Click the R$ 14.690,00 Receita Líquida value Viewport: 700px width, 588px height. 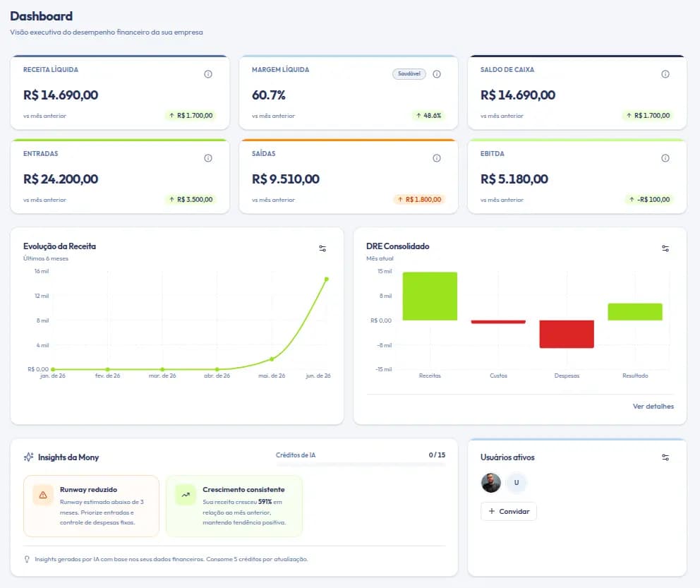click(61, 95)
